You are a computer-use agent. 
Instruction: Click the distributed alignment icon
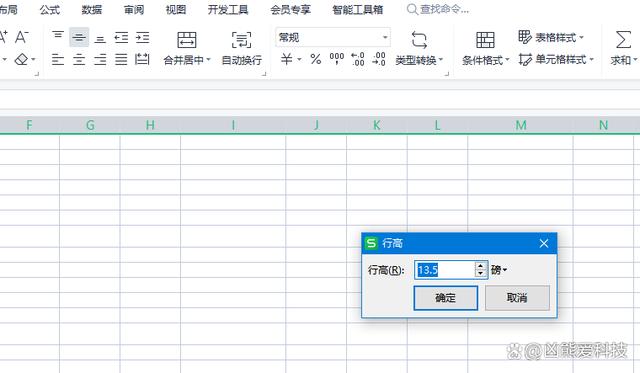pos(142,60)
